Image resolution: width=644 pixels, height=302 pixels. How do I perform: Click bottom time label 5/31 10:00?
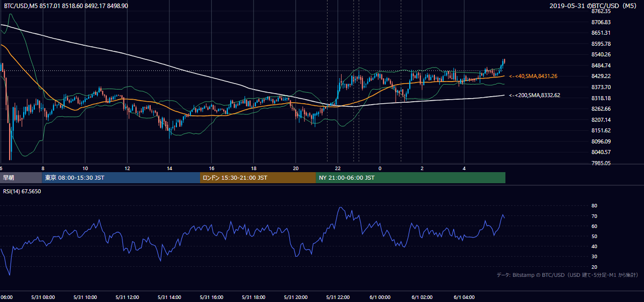pos(85,297)
